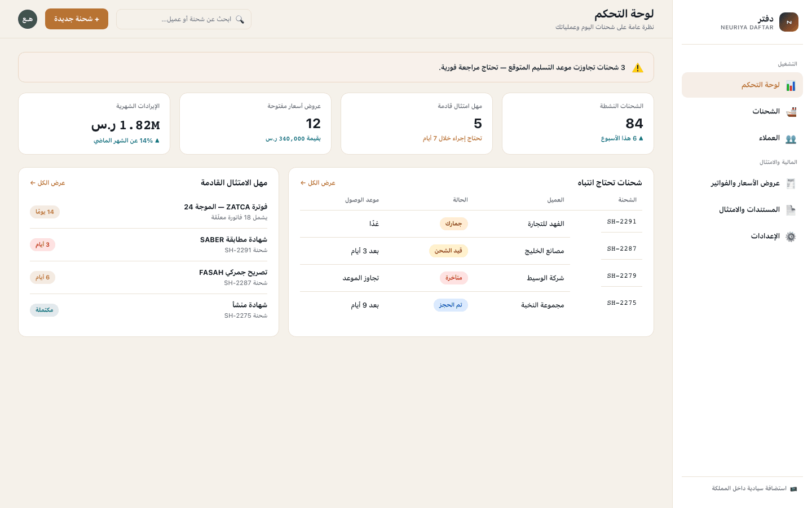Click عرض الكل in shipments needing attention
Image resolution: width=812 pixels, height=508 pixels.
pos(318,183)
